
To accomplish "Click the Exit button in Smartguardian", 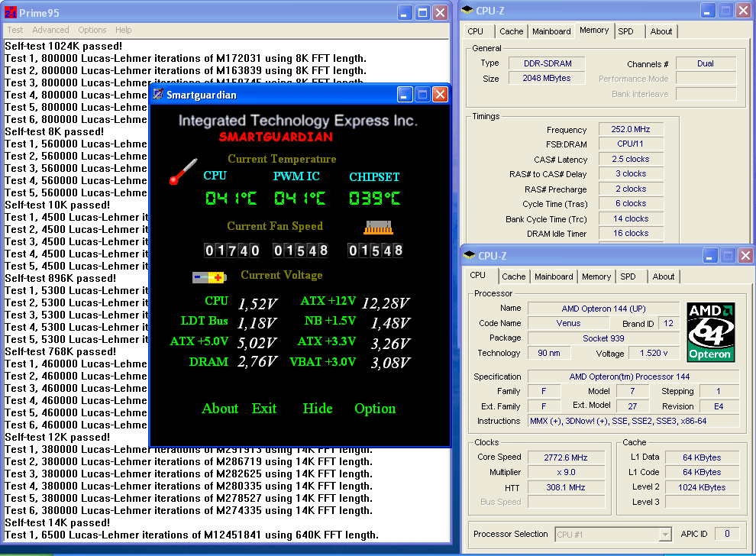I will coord(264,409).
